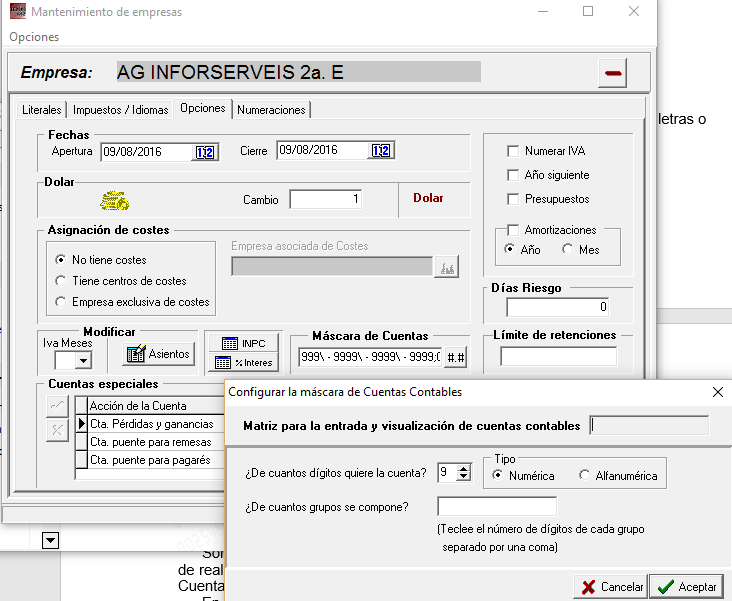Decrease the account digits spinner
Image resolution: width=732 pixels, height=601 pixels.
point(463,477)
